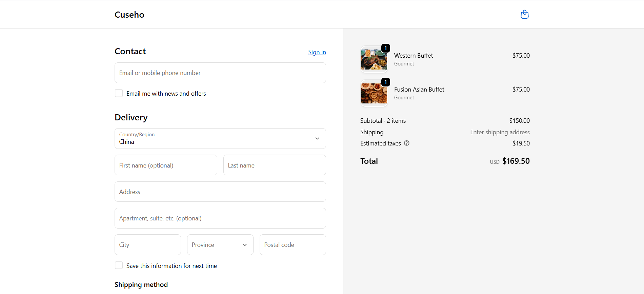Click into the First name (optional) field
644x294 pixels.
click(x=166, y=165)
